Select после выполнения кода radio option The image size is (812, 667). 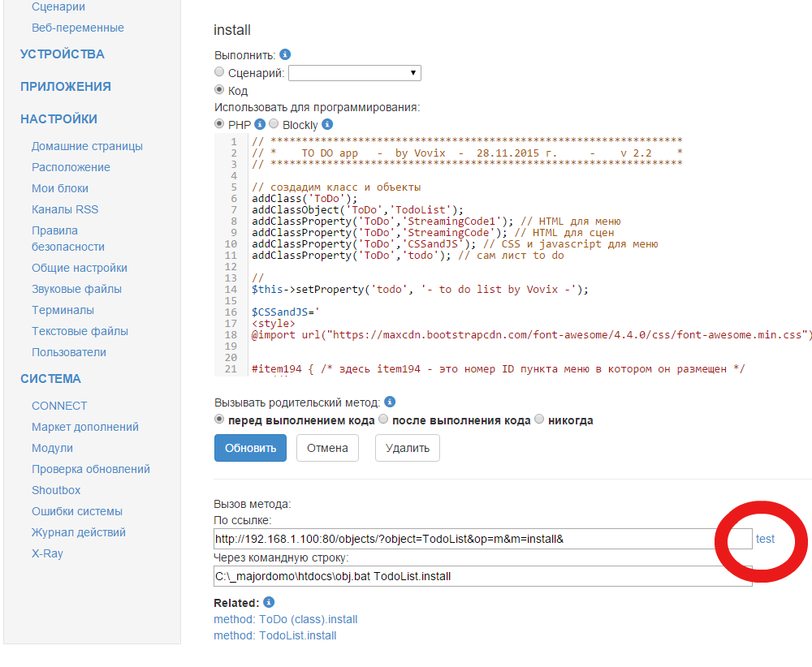tap(384, 420)
